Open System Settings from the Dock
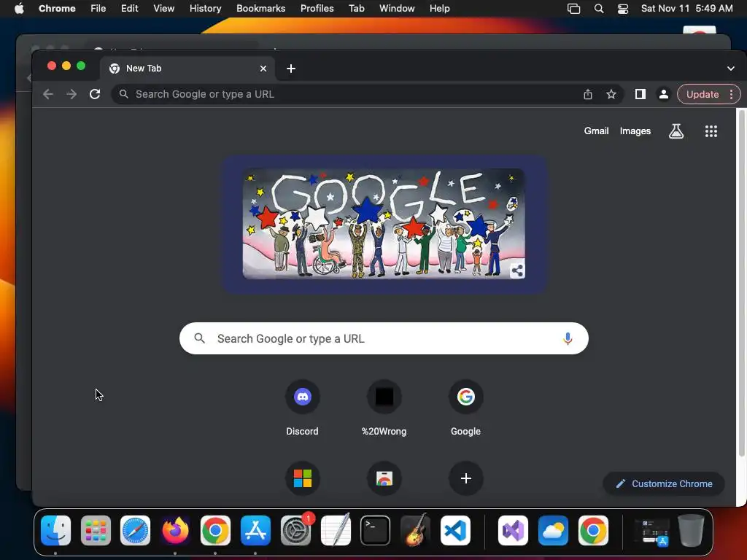Image resolution: width=747 pixels, height=560 pixels. click(295, 530)
